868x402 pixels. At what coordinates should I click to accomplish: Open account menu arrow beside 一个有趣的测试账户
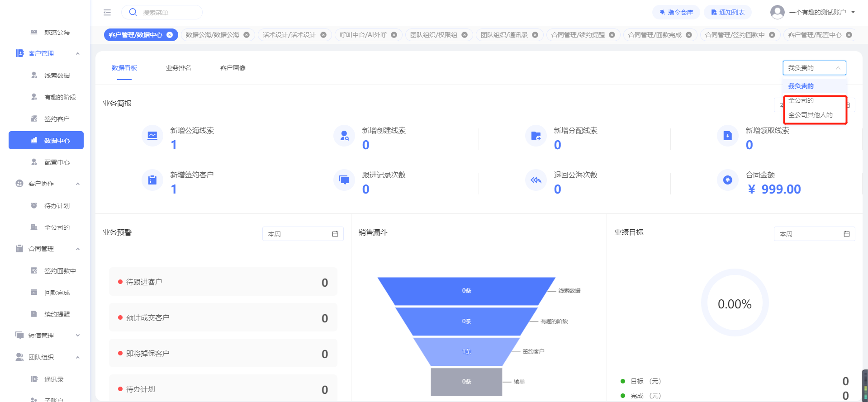pos(853,12)
